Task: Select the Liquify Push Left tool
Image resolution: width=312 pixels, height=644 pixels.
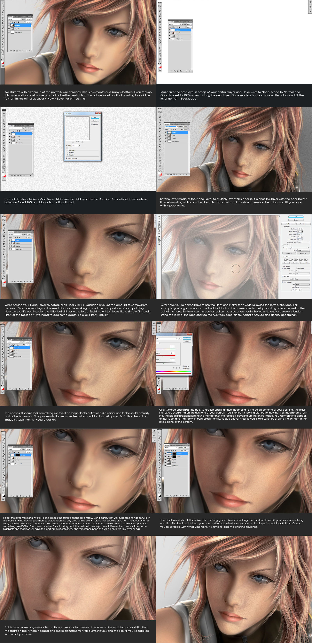Action: (159, 229)
